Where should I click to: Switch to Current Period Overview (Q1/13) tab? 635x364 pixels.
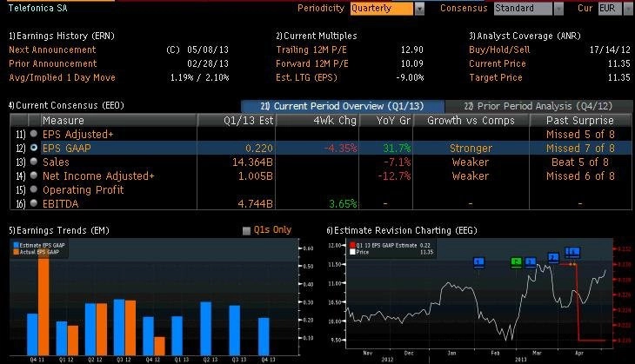(x=342, y=106)
